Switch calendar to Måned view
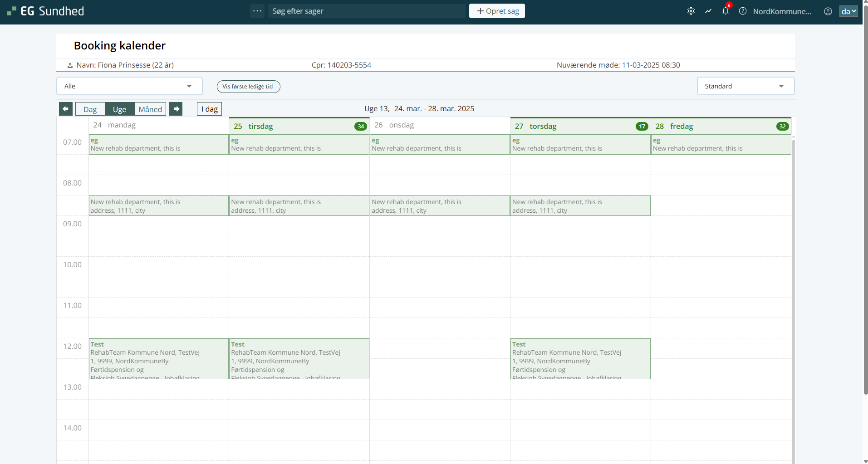 point(150,109)
